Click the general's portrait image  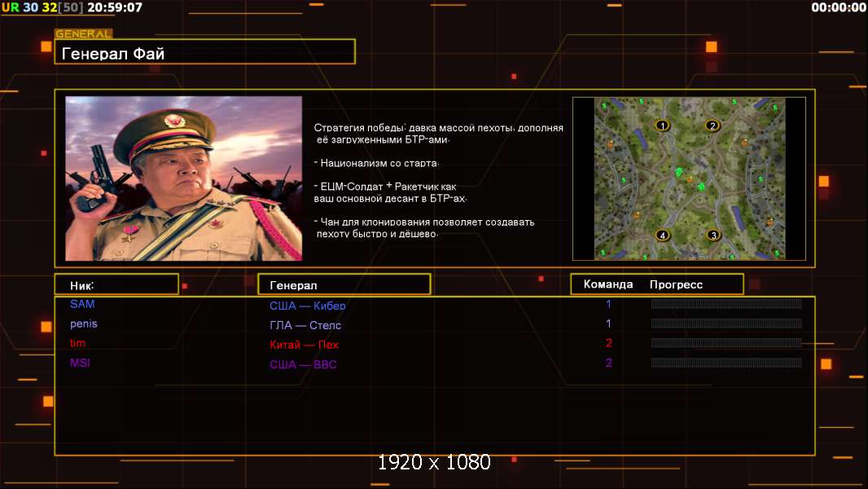[x=183, y=178]
